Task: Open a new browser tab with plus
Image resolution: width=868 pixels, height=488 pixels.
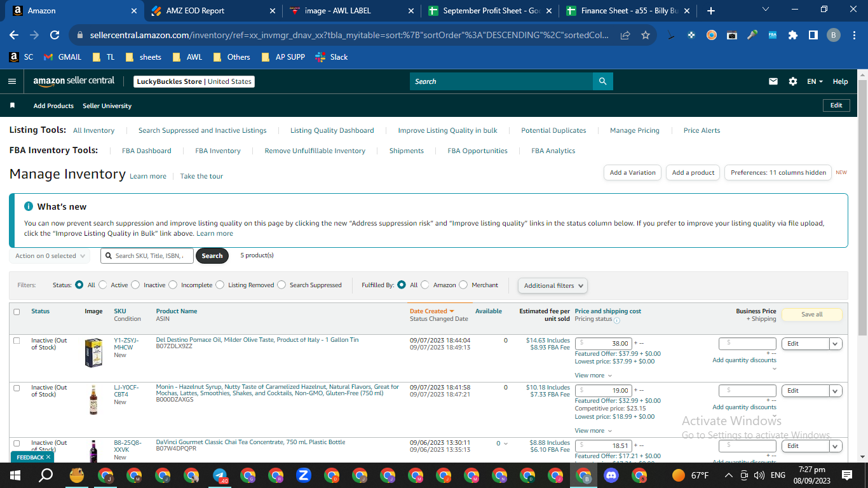Action: point(711,11)
